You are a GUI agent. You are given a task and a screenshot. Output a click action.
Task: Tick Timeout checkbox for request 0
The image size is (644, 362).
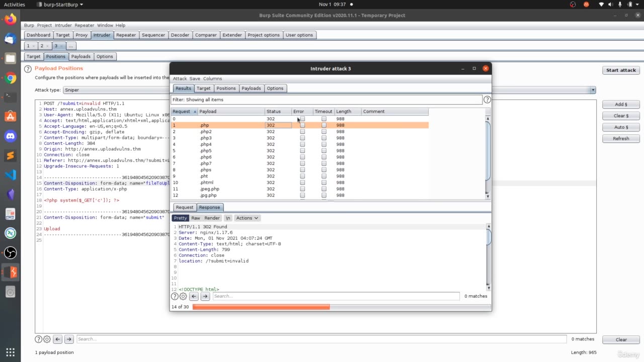(x=324, y=119)
